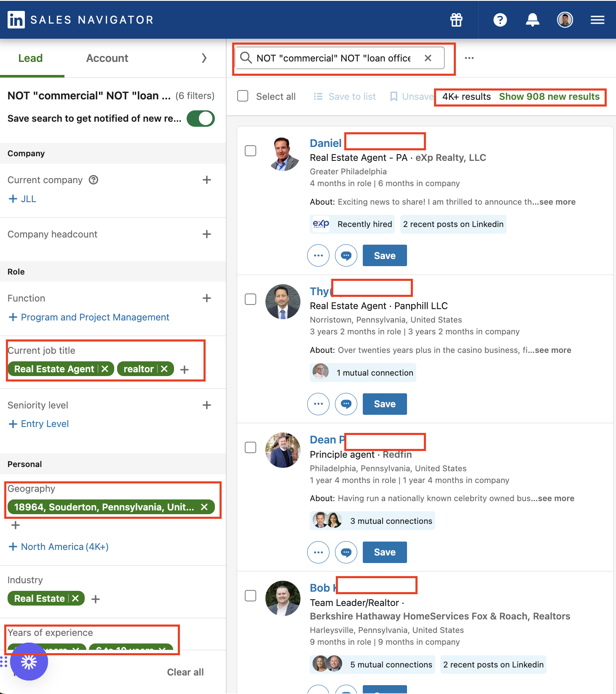Add Program and Project Management function
The width and height of the screenshot is (616, 694).
click(89, 317)
